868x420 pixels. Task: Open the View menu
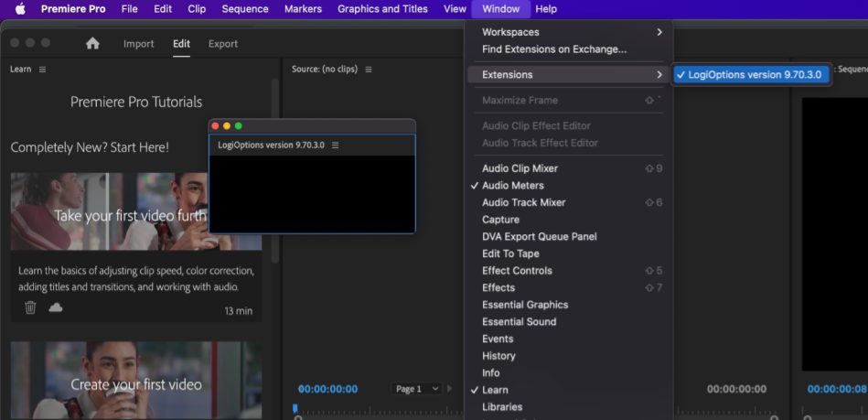point(455,9)
